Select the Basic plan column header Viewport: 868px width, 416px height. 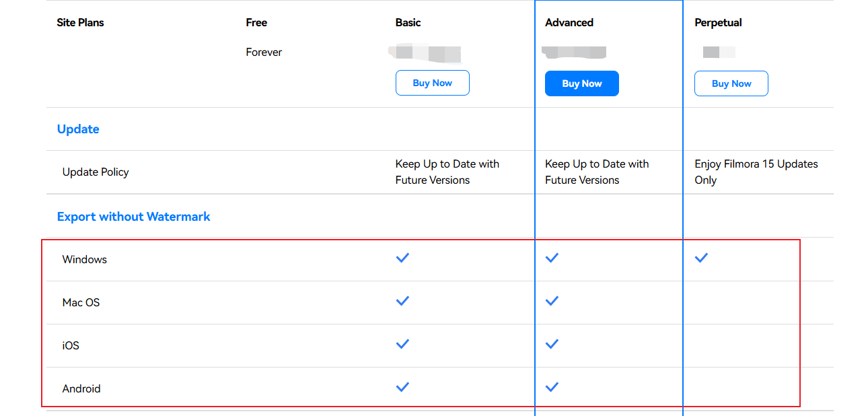[x=408, y=23]
